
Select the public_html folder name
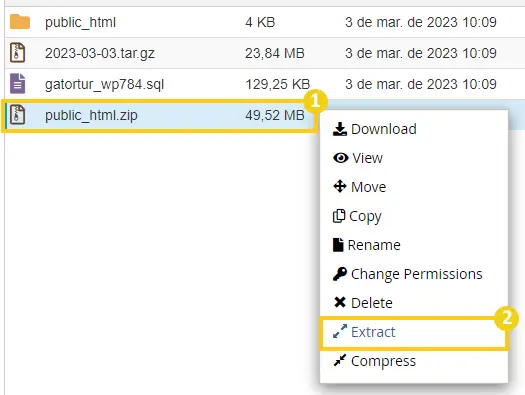pos(80,22)
